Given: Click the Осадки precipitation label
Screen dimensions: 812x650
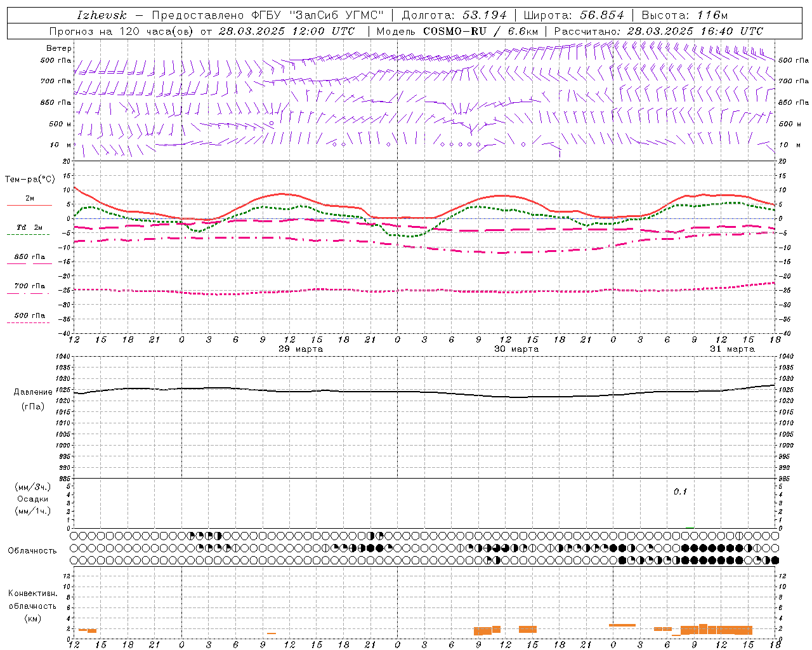Looking at the screenshot, I should (x=33, y=499).
